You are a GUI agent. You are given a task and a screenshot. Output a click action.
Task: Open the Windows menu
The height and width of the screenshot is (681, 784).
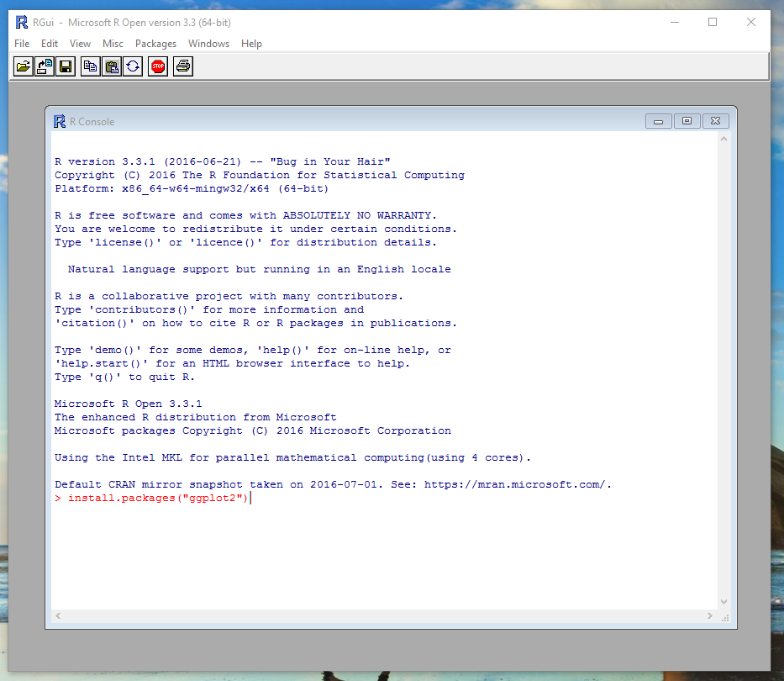(208, 44)
